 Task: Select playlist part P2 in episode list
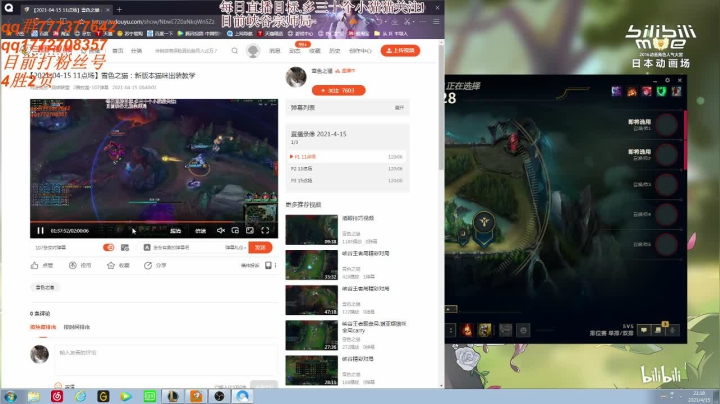click(347, 168)
